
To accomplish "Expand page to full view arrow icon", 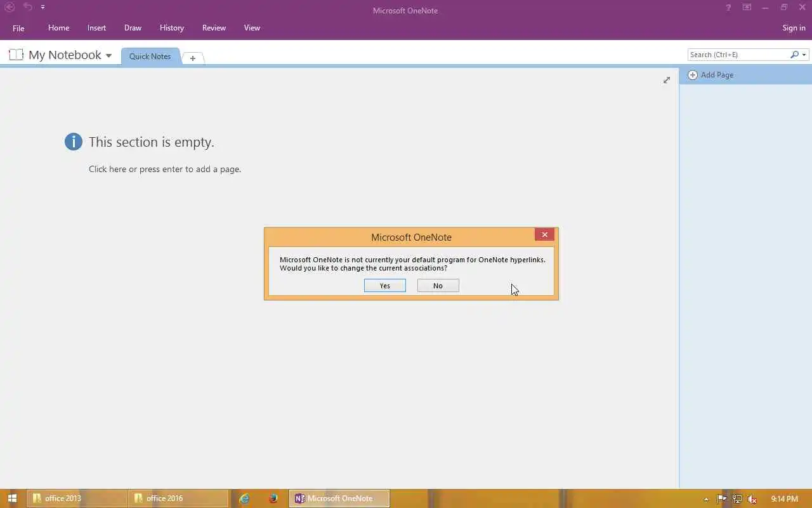I will tap(667, 80).
